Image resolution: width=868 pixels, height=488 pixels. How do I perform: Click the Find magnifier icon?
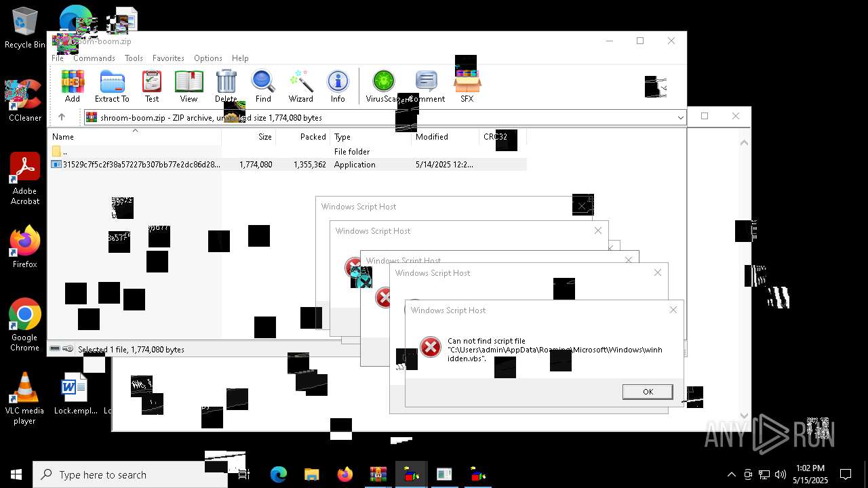263,86
